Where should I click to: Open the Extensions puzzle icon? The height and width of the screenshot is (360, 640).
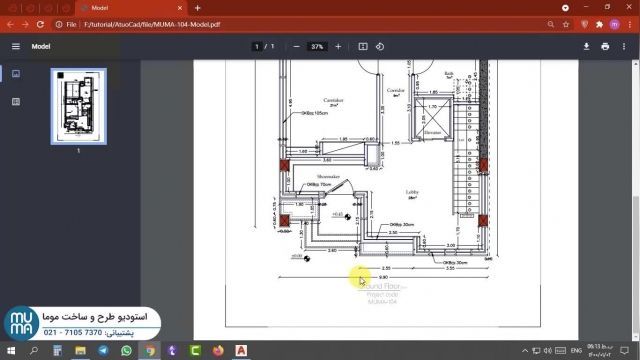coord(600,24)
